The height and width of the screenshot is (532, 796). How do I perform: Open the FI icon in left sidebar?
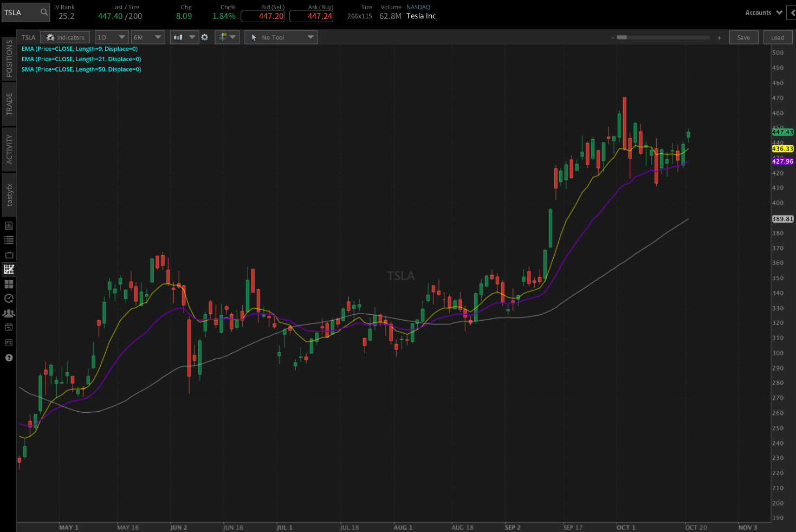9,342
